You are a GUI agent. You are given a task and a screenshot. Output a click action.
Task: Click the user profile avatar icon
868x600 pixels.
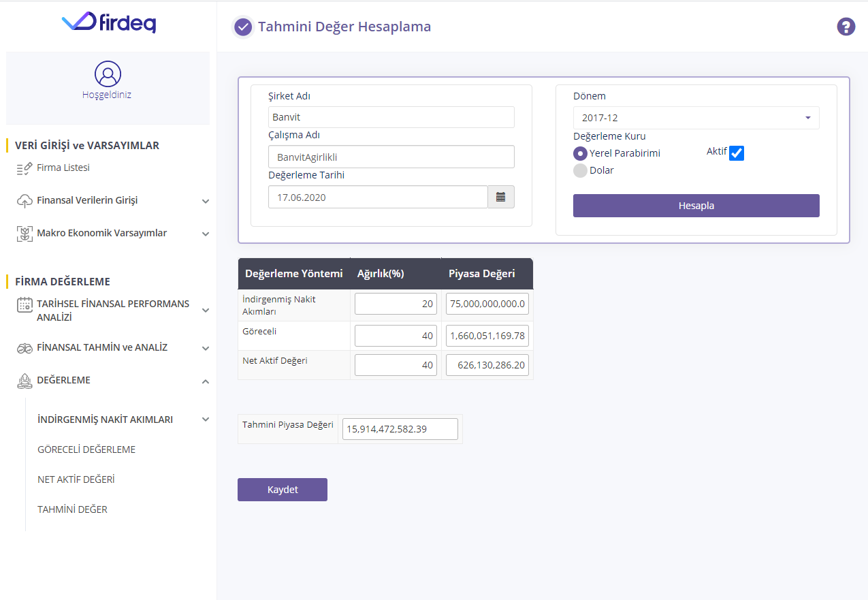click(x=108, y=74)
